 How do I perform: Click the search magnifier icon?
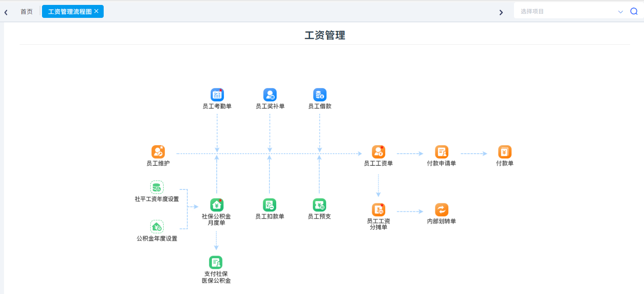634,12
